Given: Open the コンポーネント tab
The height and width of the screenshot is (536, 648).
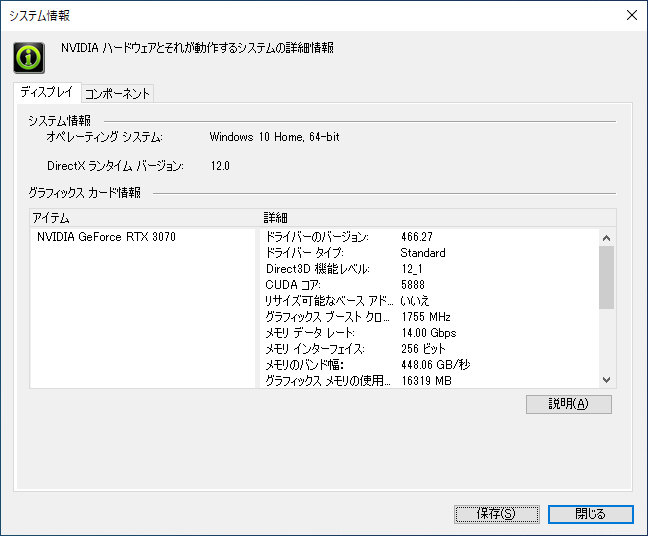Looking at the screenshot, I should tap(117, 94).
